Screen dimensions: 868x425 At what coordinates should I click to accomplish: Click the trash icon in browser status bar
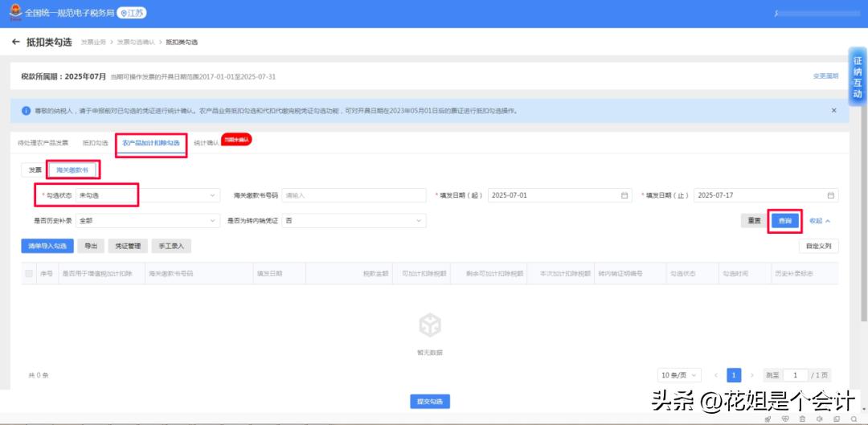[x=802, y=419]
